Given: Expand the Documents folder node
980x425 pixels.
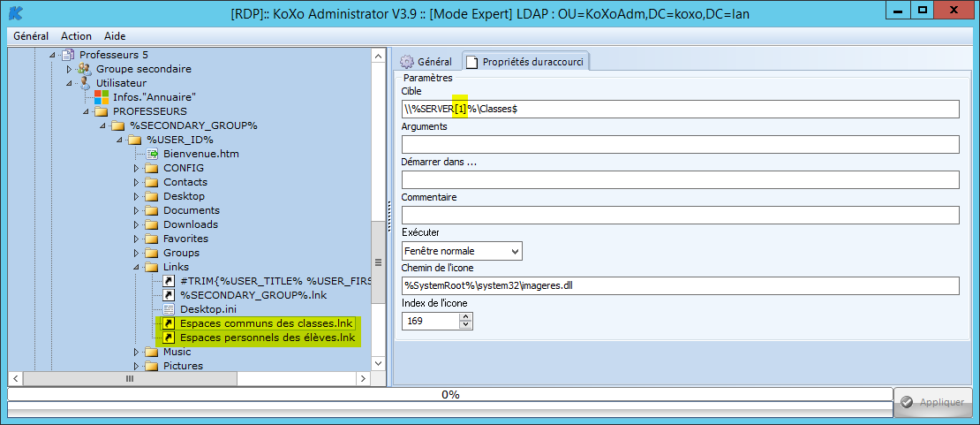Looking at the screenshot, I should tap(137, 210).
